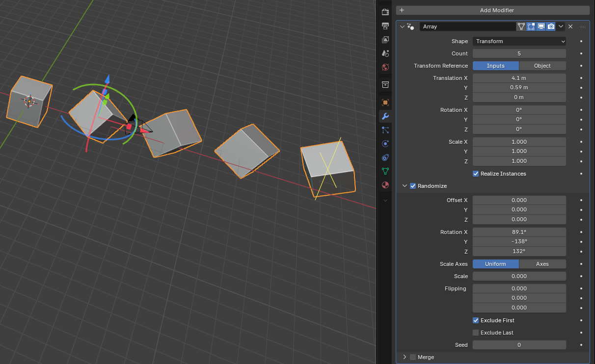The width and height of the screenshot is (595, 364).
Task: Switch to the Object Constraints tab
Action: 385,157
